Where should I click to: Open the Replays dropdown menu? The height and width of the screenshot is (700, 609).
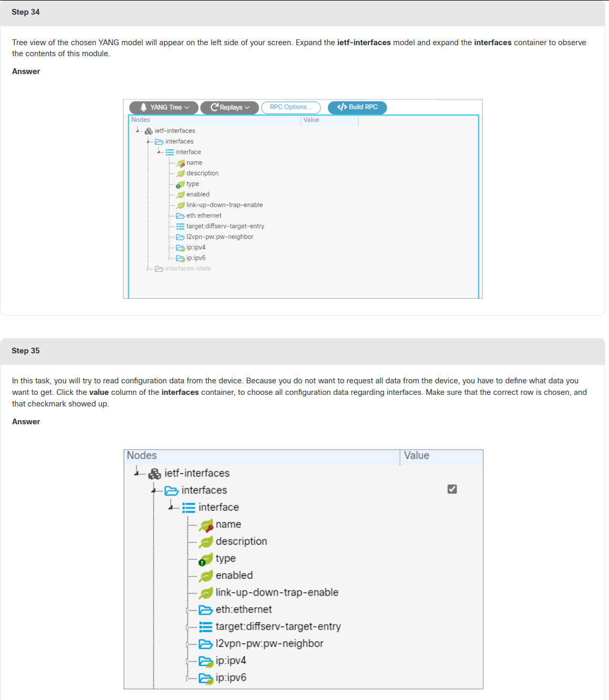(x=230, y=107)
